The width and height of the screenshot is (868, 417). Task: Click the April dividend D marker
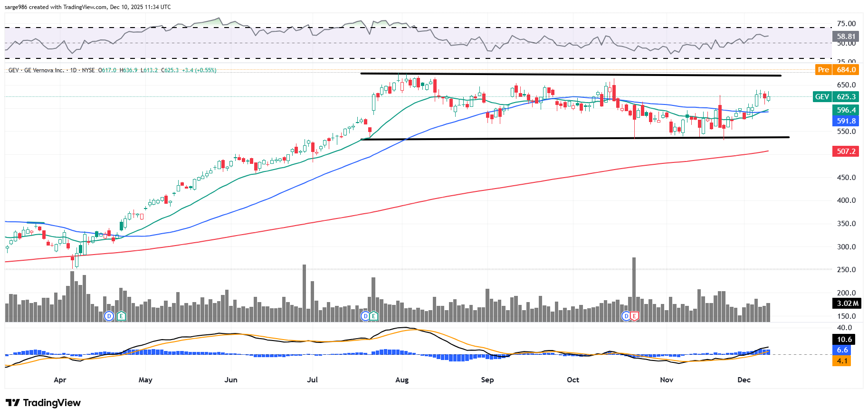point(109,316)
